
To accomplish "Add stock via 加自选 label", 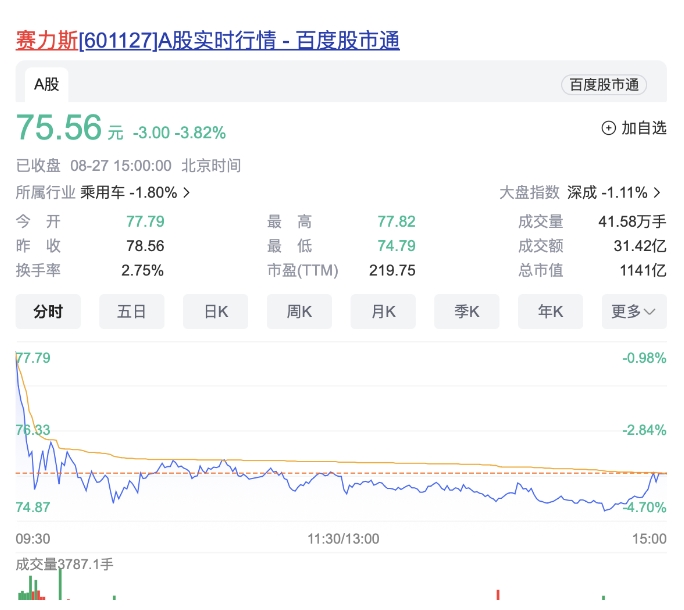I will [644, 128].
